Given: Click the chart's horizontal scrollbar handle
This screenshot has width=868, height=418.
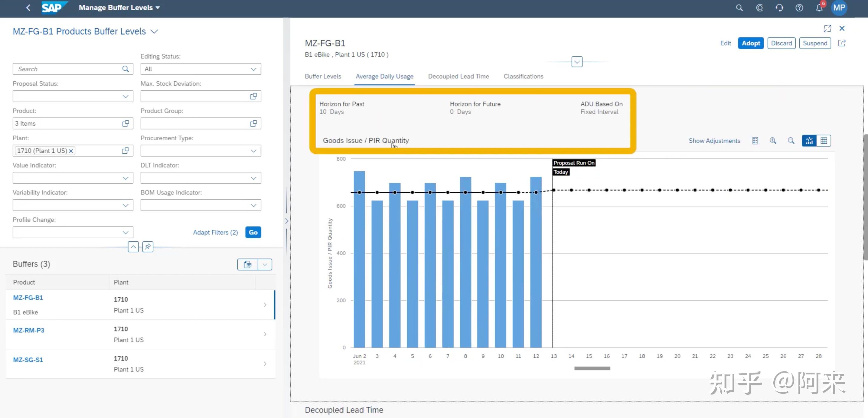Looking at the screenshot, I should [x=592, y=368].
